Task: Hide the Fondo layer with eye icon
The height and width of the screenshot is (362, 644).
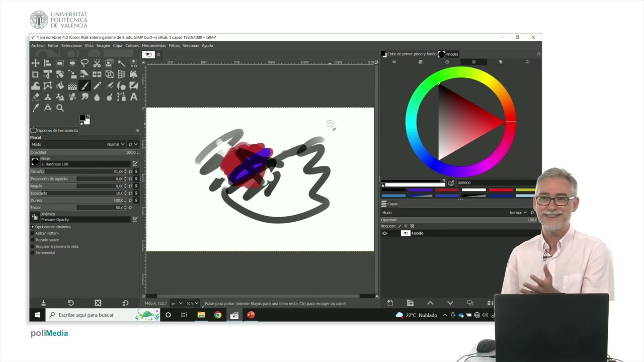Action: (384, 233)
